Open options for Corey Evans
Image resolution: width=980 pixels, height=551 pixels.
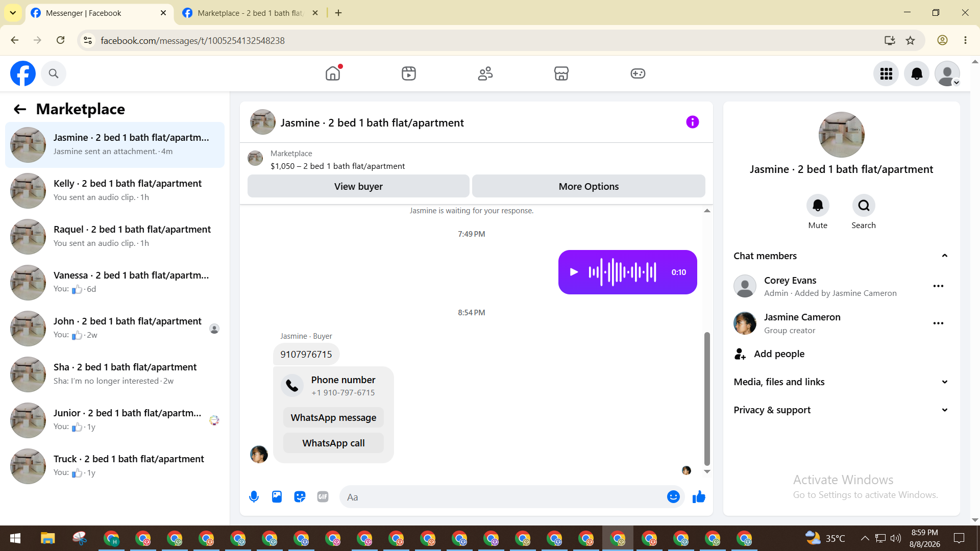click(938, 286)
